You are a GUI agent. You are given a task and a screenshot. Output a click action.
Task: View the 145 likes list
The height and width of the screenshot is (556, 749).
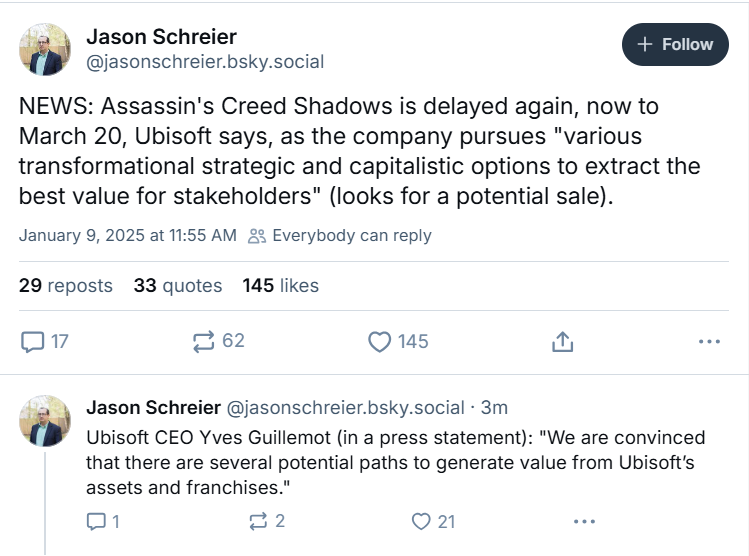pos(280,286)
